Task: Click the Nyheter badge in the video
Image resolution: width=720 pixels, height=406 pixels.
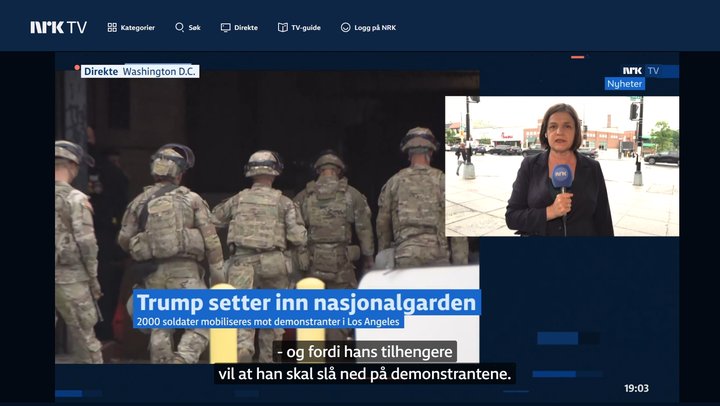Action: (x=624, y=84)
